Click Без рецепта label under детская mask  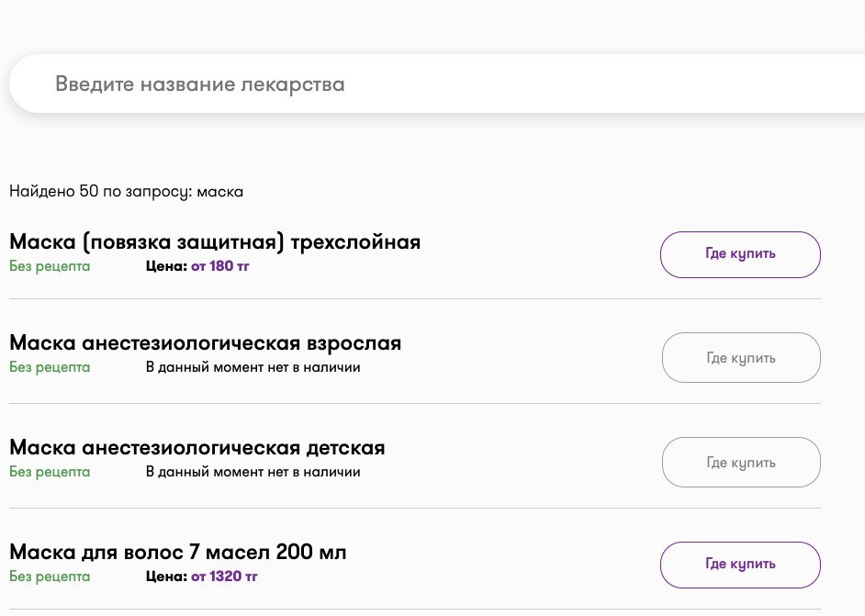50,472
